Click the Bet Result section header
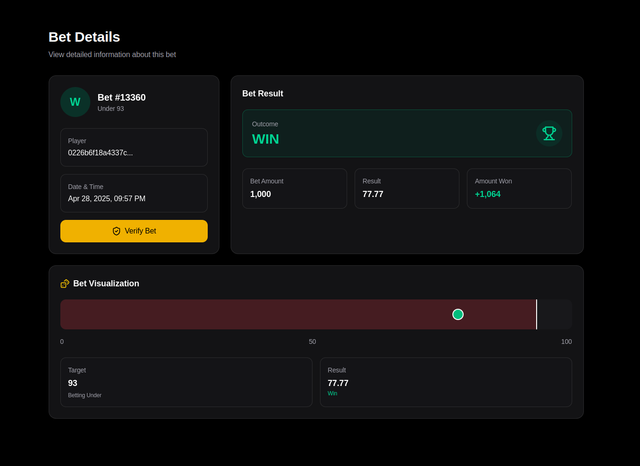The width and height of the screenshot is (640, 466). [x=262, y=93]
